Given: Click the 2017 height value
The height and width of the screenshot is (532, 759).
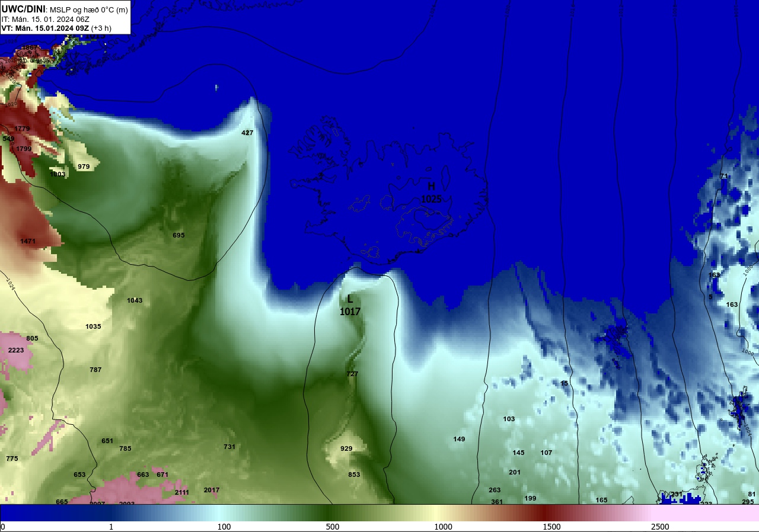Looking at the screenshot, I should (x=212, y=490).
